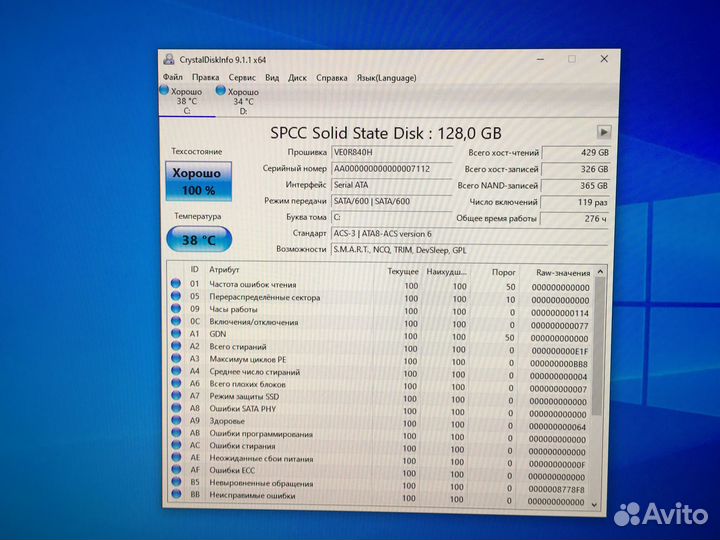
Task: Open the Диск menu
Action: coord(298,77)
